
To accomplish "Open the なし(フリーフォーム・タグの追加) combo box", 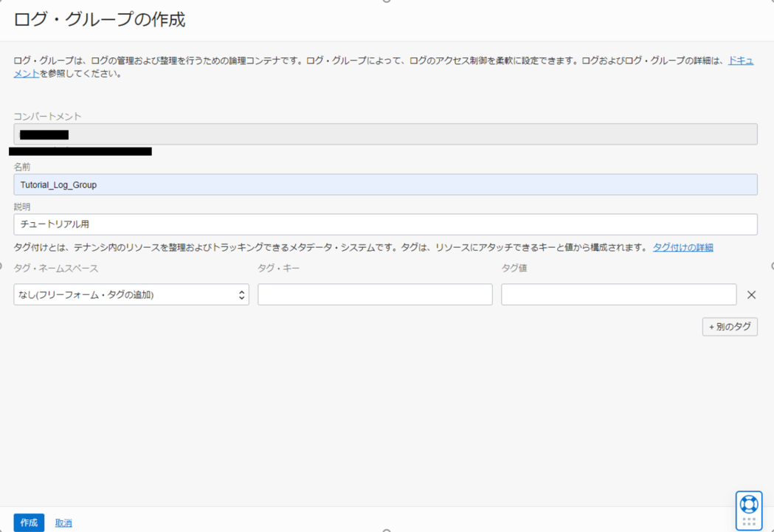I will (131, 294).
